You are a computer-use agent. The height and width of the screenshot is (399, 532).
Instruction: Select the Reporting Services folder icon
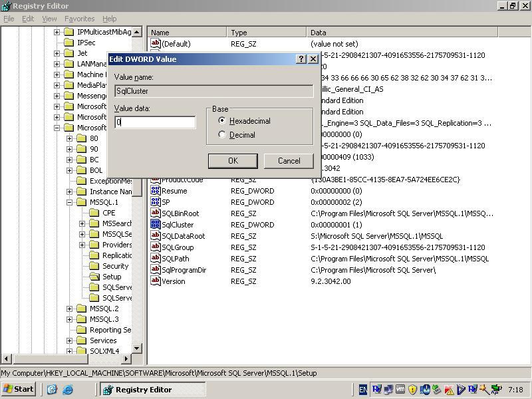point(81,330)
